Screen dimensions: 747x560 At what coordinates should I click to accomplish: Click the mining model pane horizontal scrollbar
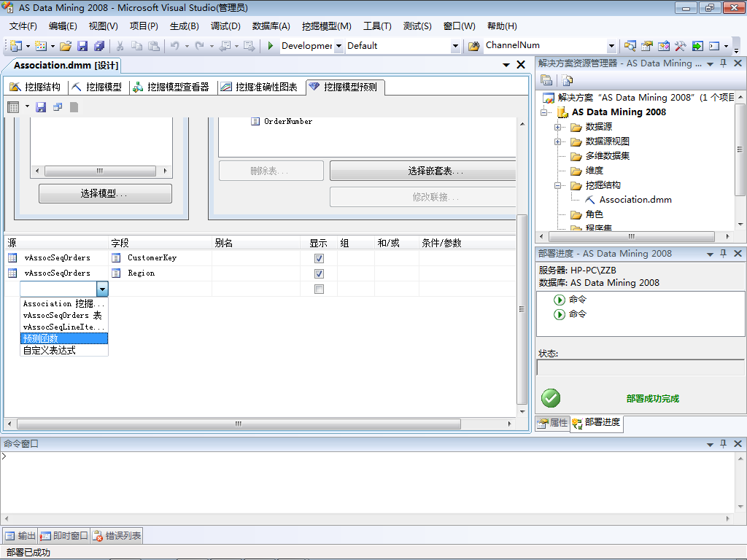click(100, 171)
